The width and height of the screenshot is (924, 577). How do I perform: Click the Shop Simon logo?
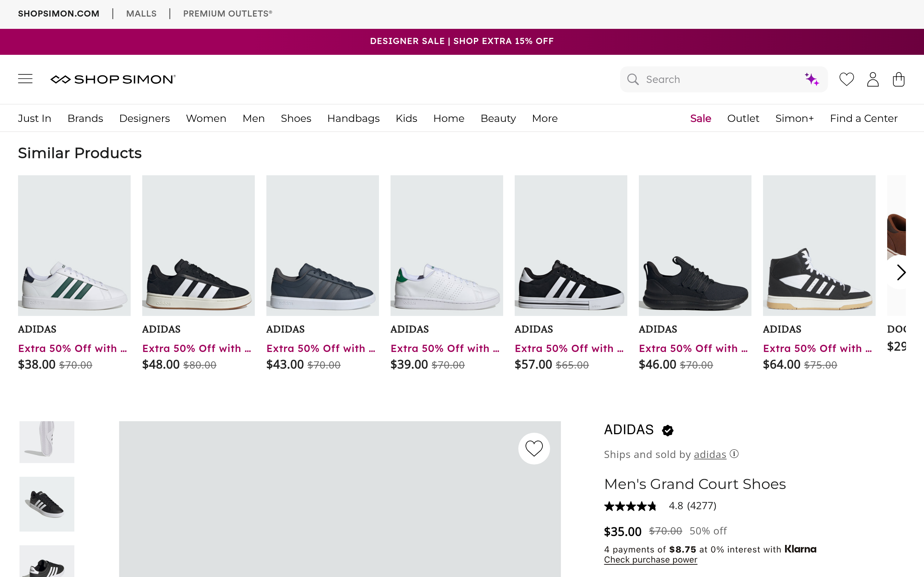[113, 79]
